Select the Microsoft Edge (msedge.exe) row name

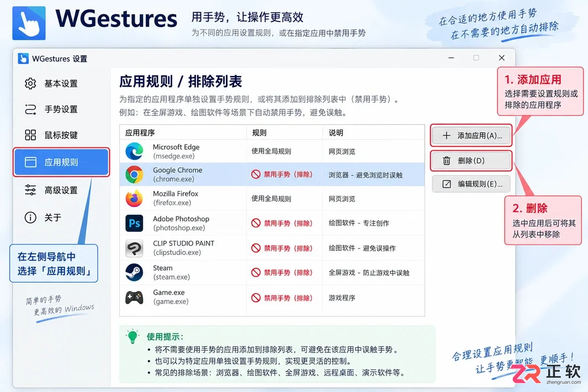tap(176, 151)
